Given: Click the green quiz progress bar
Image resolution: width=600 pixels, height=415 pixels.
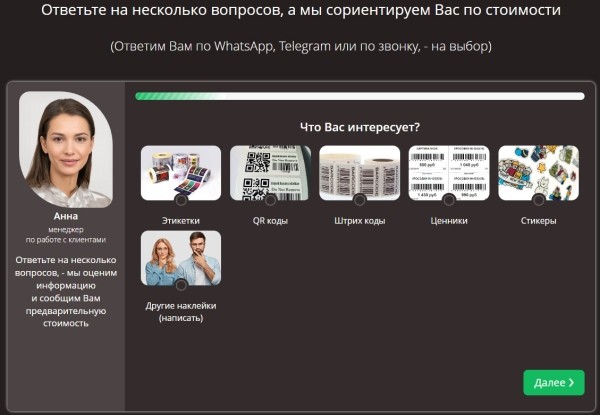Looking at the screenshot, I should pyautogui.click(x=360, y=96).
